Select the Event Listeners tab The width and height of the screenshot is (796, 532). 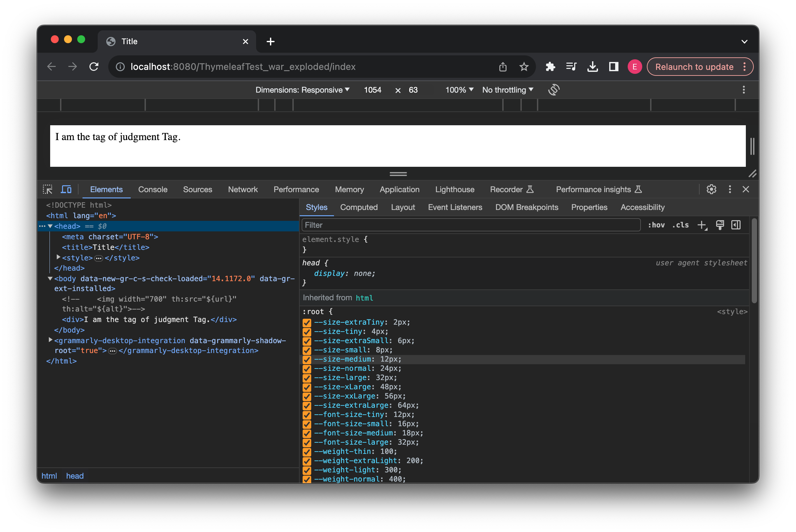point(455,207)
